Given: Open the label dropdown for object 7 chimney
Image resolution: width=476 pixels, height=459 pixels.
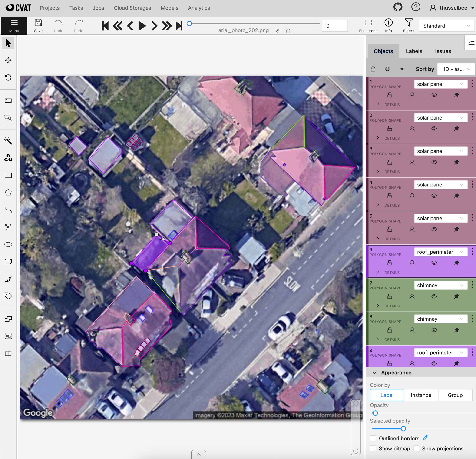Looking at the screenshot, I should [440, 285].
